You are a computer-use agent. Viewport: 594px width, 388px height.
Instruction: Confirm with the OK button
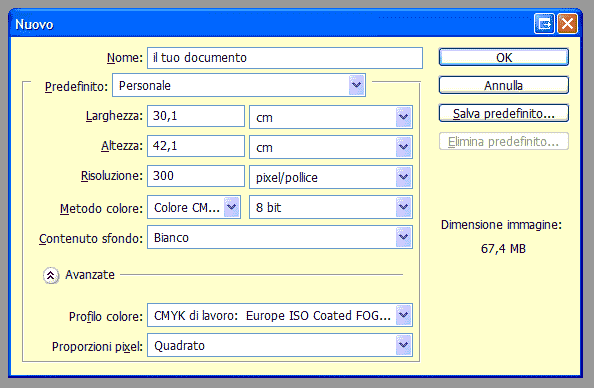tap(504, 57)
